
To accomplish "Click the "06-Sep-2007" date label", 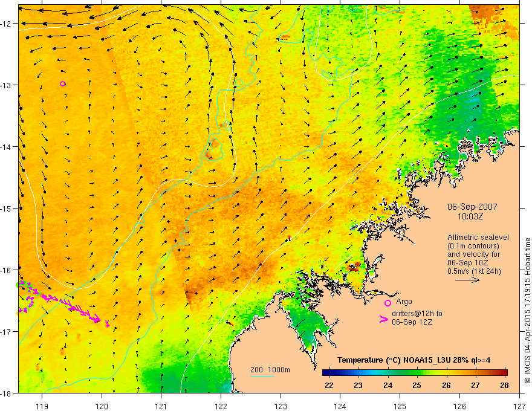I will 472,207.
